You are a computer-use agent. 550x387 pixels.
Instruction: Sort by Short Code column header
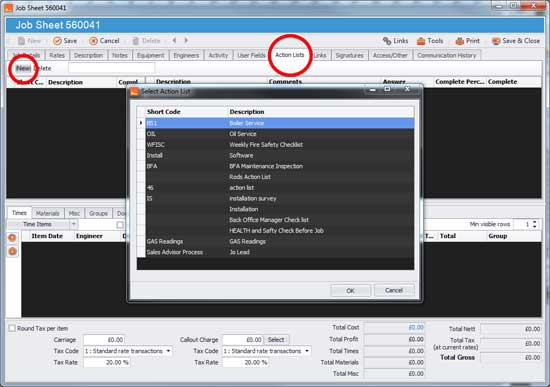click(x=186, y=112)
